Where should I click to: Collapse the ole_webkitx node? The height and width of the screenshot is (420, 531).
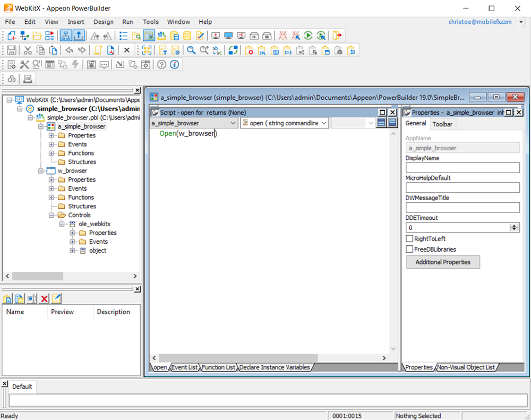(62, 224)
